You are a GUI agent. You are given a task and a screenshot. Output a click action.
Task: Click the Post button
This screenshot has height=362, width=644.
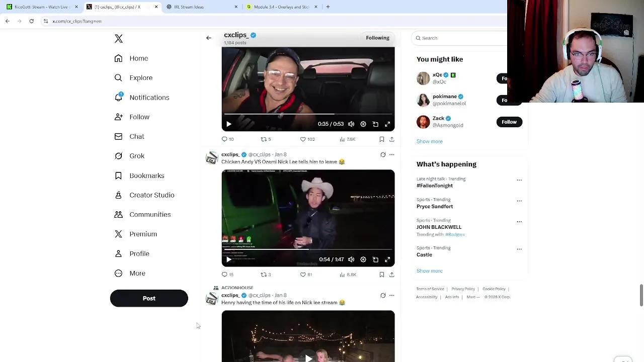point(149,298)
